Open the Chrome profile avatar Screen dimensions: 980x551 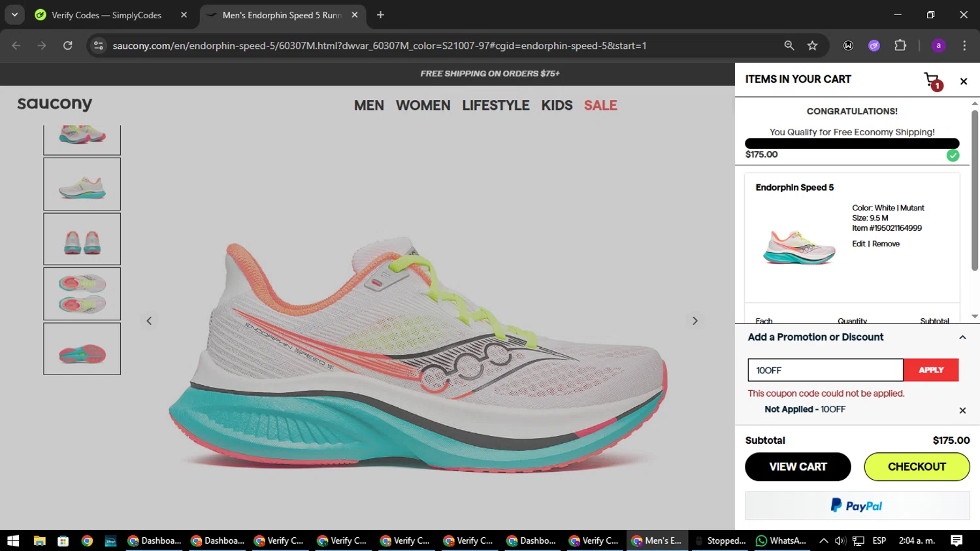point(938,46)
